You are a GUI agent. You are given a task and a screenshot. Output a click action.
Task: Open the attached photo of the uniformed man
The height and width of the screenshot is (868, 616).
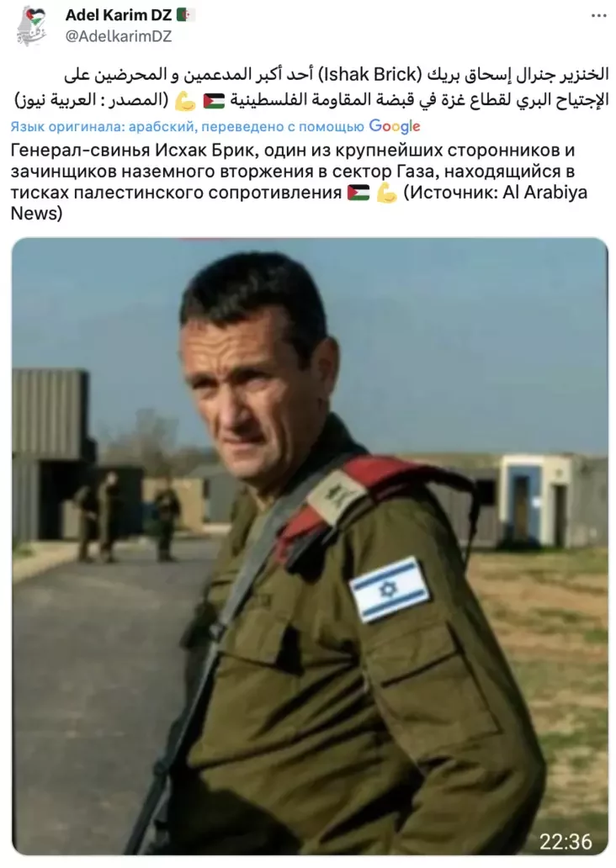coord(310,546)
